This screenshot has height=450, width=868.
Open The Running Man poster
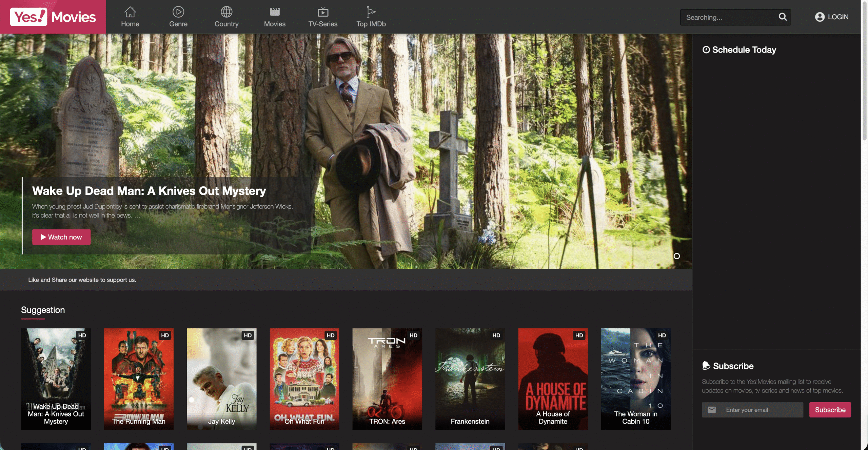coord(139,379)
